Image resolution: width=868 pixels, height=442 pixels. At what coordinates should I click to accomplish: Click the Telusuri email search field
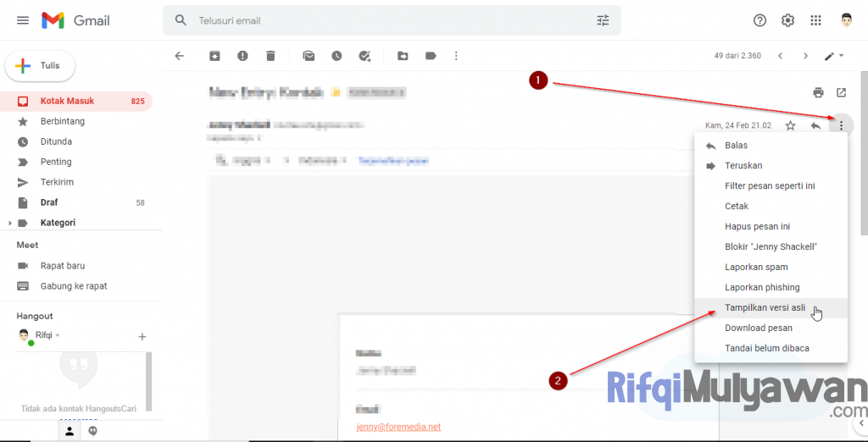click(x=392, y=20)
